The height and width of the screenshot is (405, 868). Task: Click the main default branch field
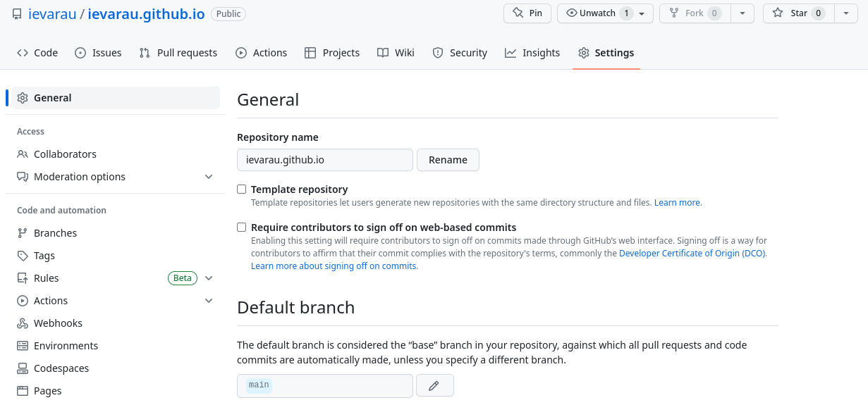[325, 385]
